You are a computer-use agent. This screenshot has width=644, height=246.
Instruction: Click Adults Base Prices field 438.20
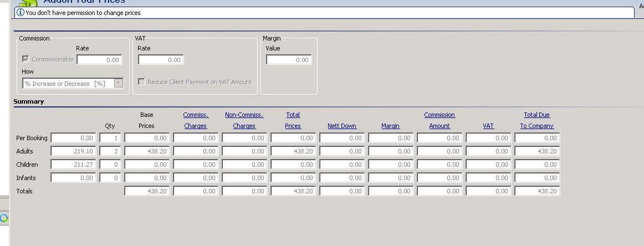[147, 151]
